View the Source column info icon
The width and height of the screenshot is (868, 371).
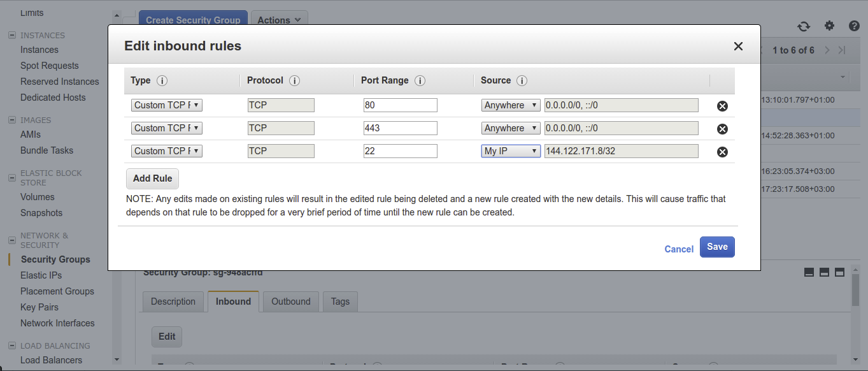(522, 80)
